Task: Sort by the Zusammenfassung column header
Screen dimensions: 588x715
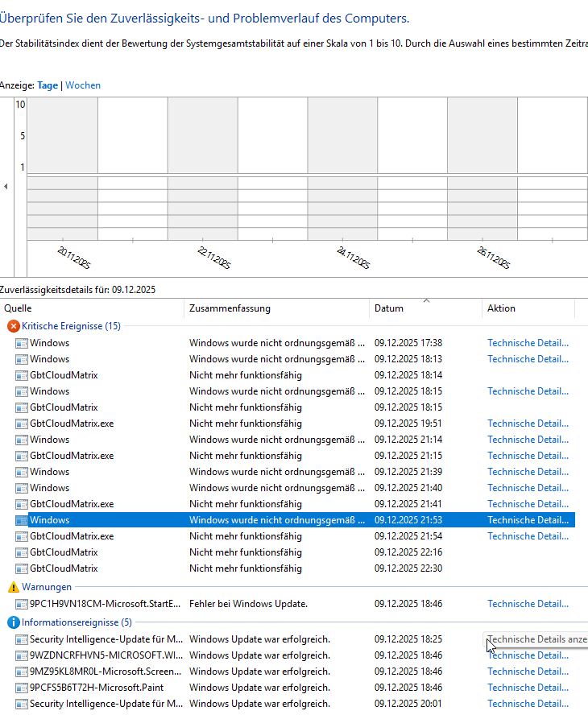Action: [277, 308]
